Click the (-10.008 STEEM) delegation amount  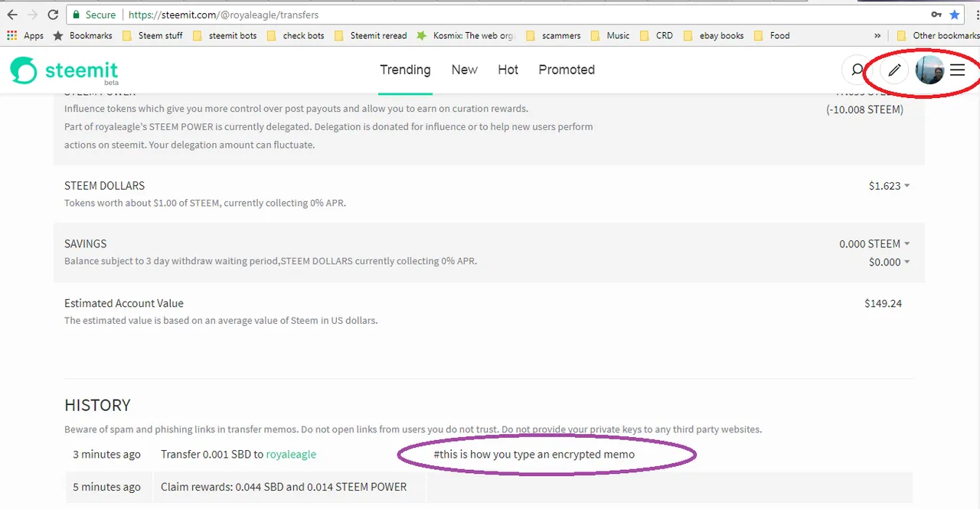[x=864, y=109]
